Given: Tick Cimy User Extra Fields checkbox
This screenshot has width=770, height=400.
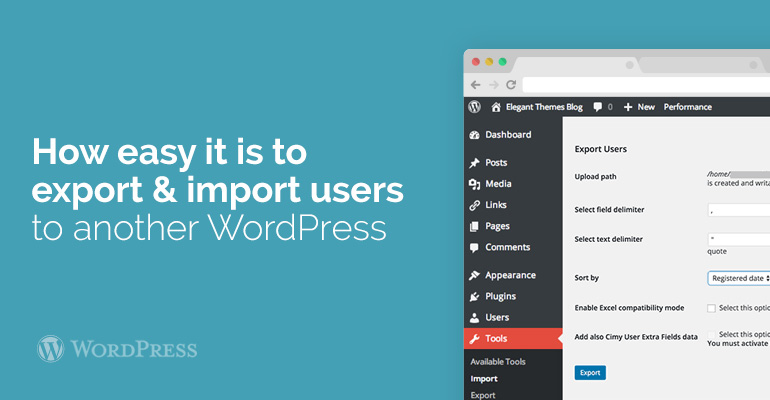Looking at the screenshot, I should (712, 334).
